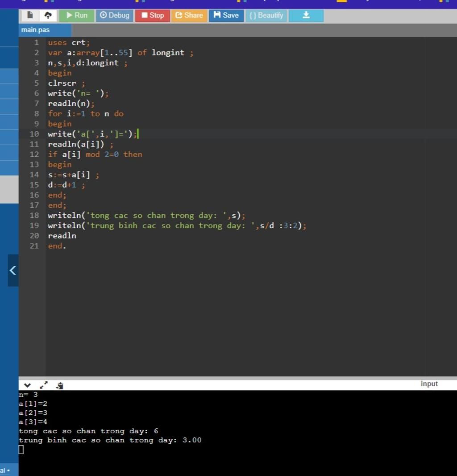Click console output ending in '3.00'
Image resolution: width=457 pixels, height=476 pixels.
click(110, 440)
